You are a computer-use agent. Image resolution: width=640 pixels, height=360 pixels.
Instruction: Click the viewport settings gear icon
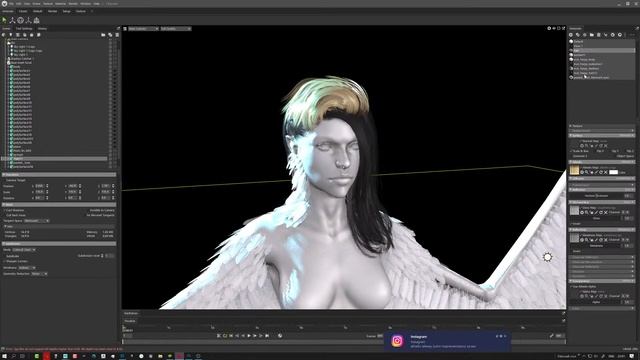point(549,29)
